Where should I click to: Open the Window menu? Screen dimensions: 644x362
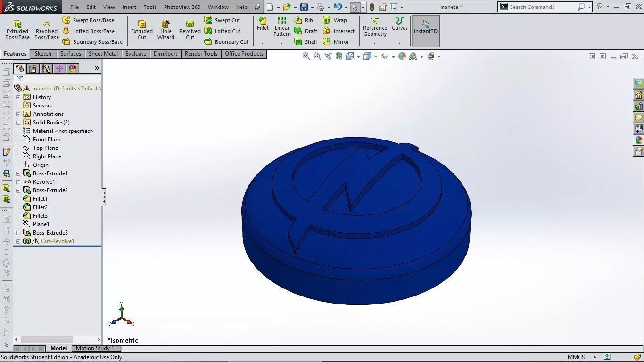218,7
